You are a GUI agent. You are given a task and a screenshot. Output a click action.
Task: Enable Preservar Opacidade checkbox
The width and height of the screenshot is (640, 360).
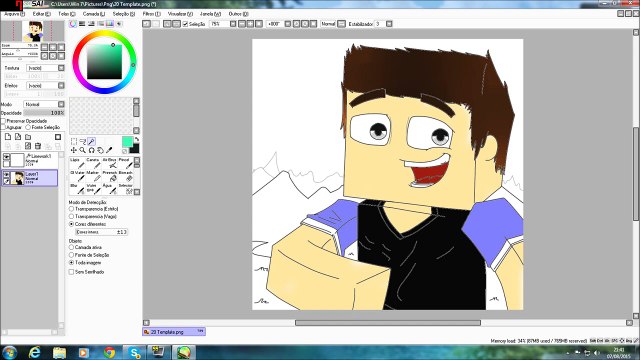coord(3,121)
